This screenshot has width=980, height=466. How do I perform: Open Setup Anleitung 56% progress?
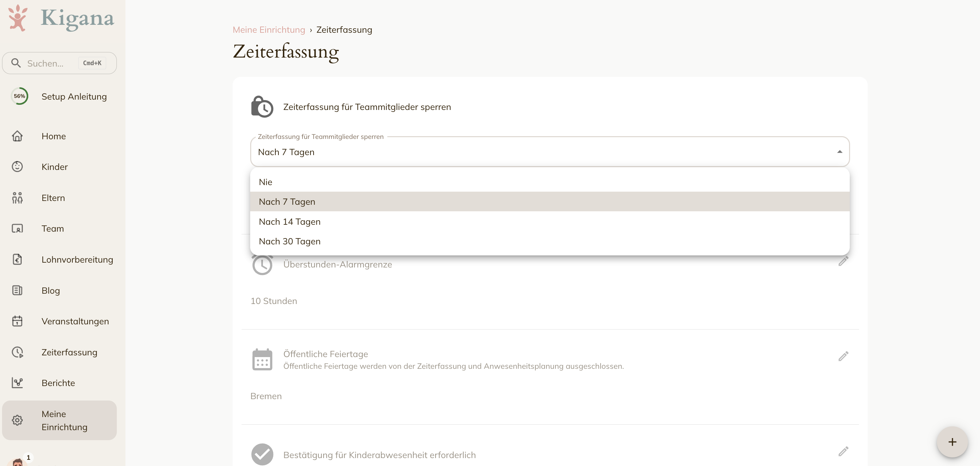click(59, 97)
